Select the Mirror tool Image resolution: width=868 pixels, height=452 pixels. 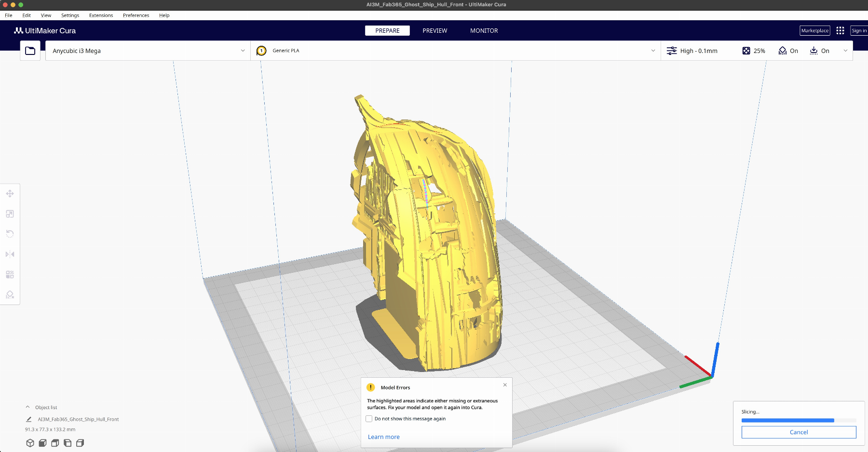(x=10, y=254)
